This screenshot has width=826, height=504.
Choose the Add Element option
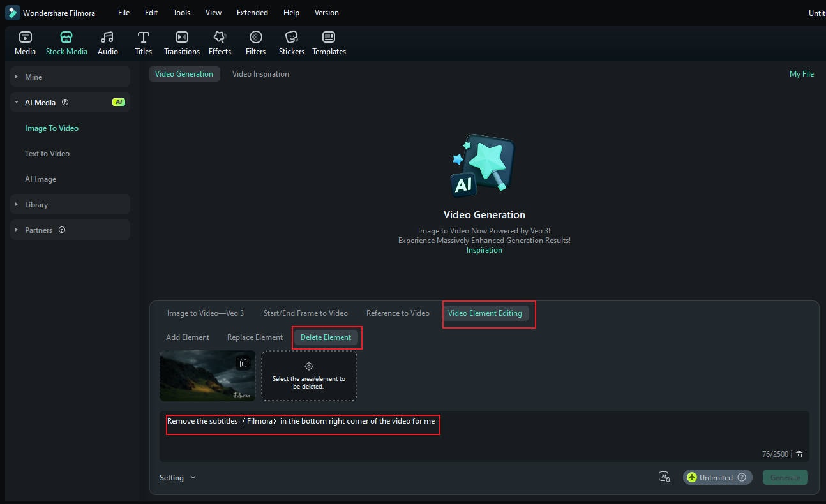pyautogui.click(x=188, y=337)
